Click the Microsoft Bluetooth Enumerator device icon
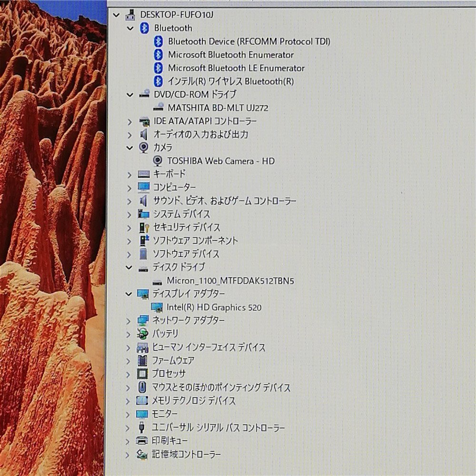476x476 pixels. click(x=158, y=55)
